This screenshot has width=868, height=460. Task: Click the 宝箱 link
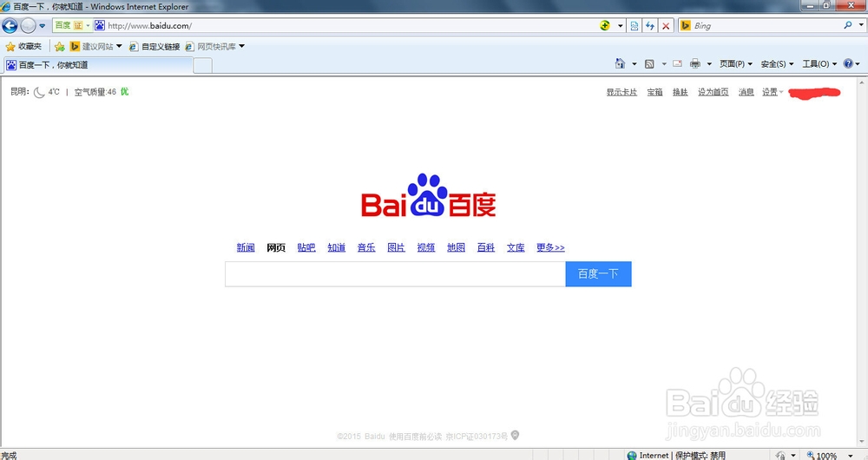pyautogui.click(x=654, y=92)
